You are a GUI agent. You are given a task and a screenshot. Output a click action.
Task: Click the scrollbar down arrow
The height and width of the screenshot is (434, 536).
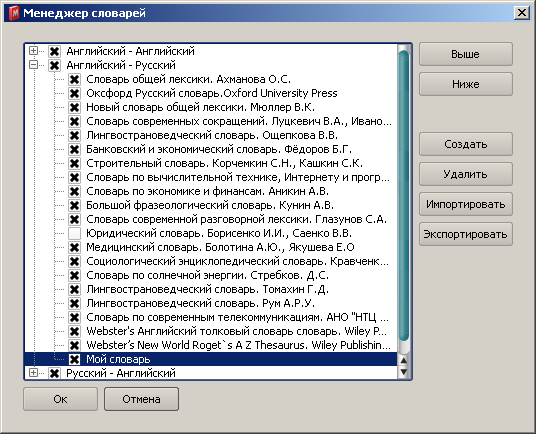[x=404, y=372]
